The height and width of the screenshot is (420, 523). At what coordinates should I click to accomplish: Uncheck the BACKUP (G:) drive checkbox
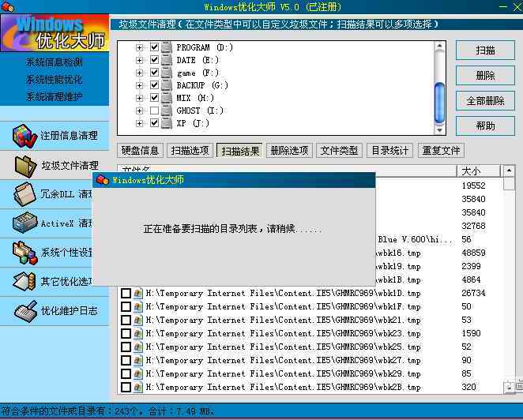click(x=154, y=85)
